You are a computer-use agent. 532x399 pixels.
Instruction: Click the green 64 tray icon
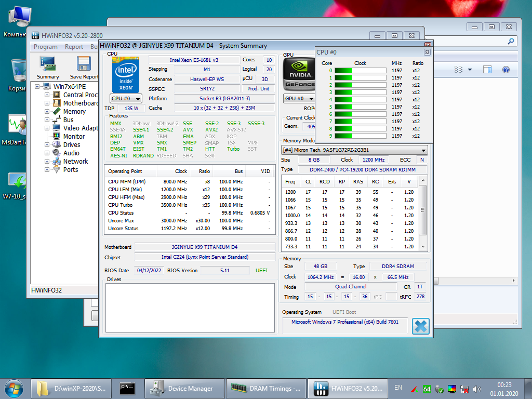coord(427,389)
